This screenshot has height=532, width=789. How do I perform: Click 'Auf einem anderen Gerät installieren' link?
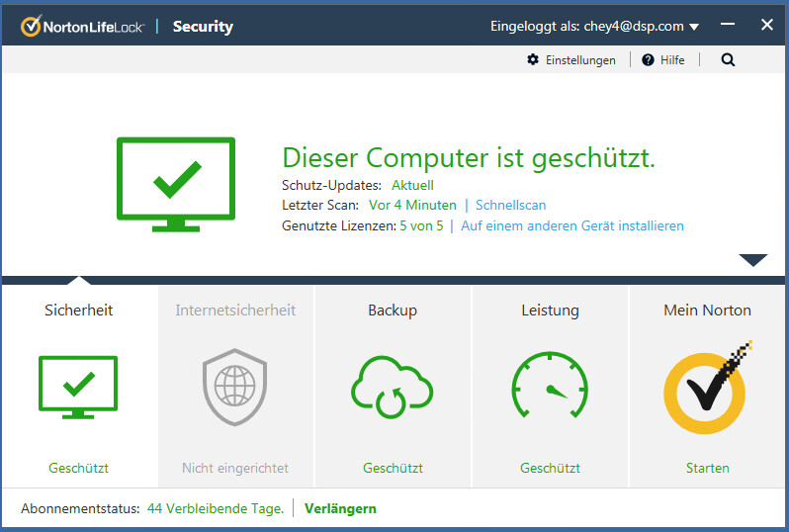pyautogui.click(x=571, y=225)
